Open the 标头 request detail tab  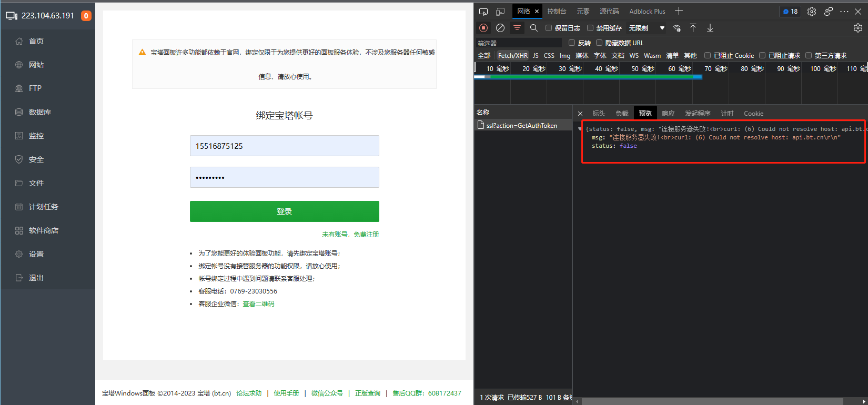[599, 114]
